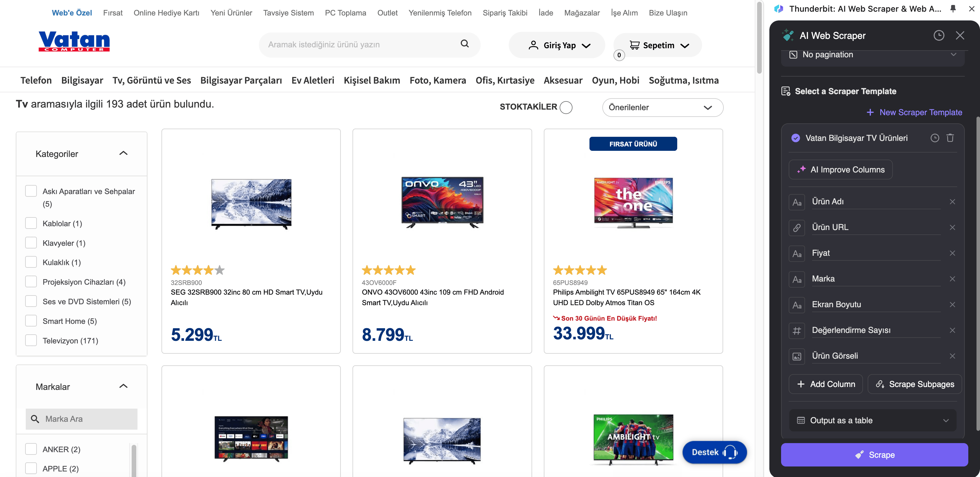Screen dimensions: 980x477
Task: Pin the Thunderbit extension panel
Action: (x=953, y=9)
